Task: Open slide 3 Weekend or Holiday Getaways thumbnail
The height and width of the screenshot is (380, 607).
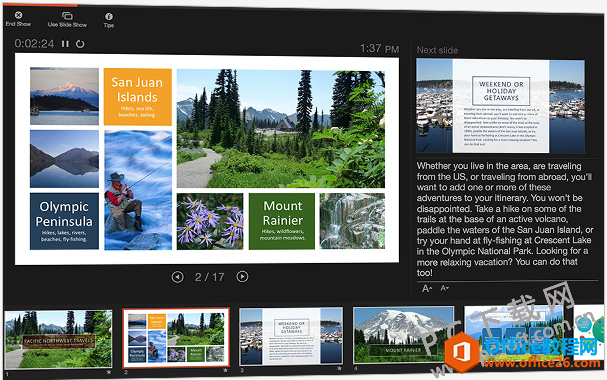Action: point(291,336)
